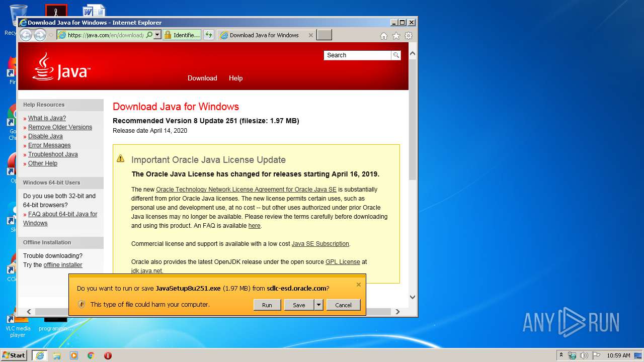Go back with the IE Back arrow

click(26, 35)
